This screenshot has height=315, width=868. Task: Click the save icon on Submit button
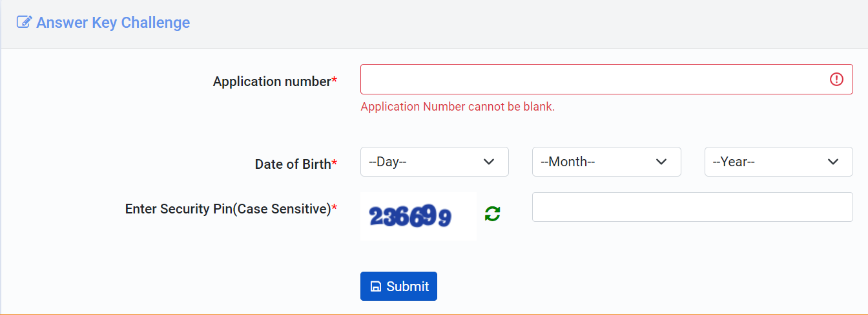click(375, 287)
